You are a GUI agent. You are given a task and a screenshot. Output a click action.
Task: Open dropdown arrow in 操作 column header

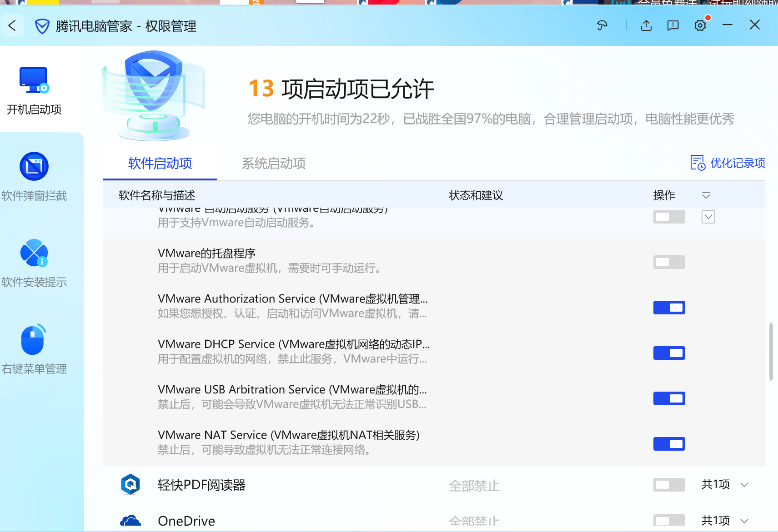click(706, 195)
